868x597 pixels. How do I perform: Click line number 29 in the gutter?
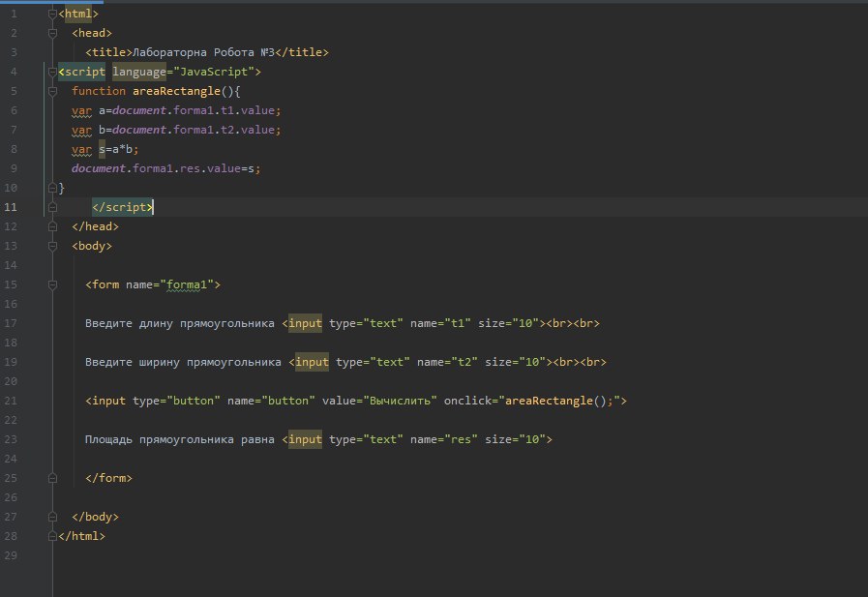(11, 555)
